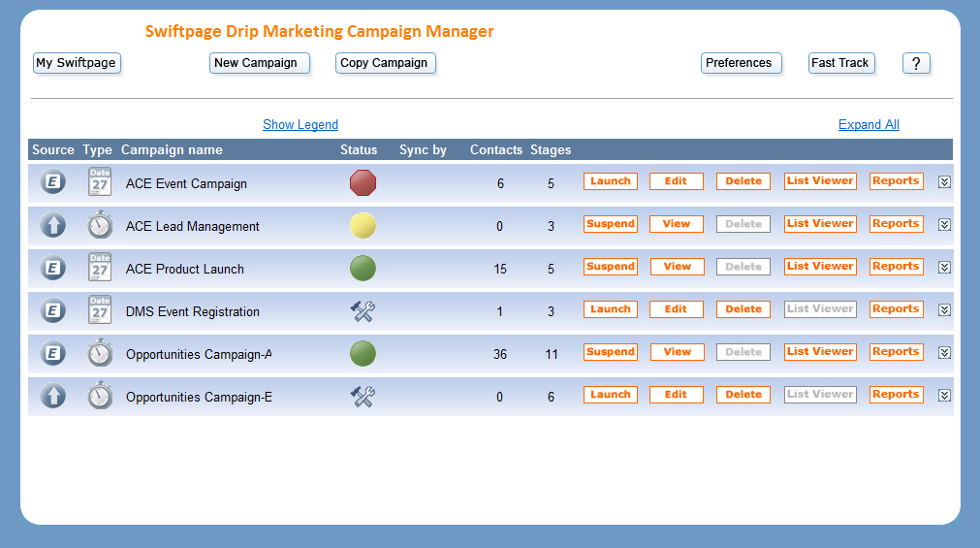This screenshot has width=980, height=548.
Task: Open My Swiftpage
Action: tap(77, 63)
